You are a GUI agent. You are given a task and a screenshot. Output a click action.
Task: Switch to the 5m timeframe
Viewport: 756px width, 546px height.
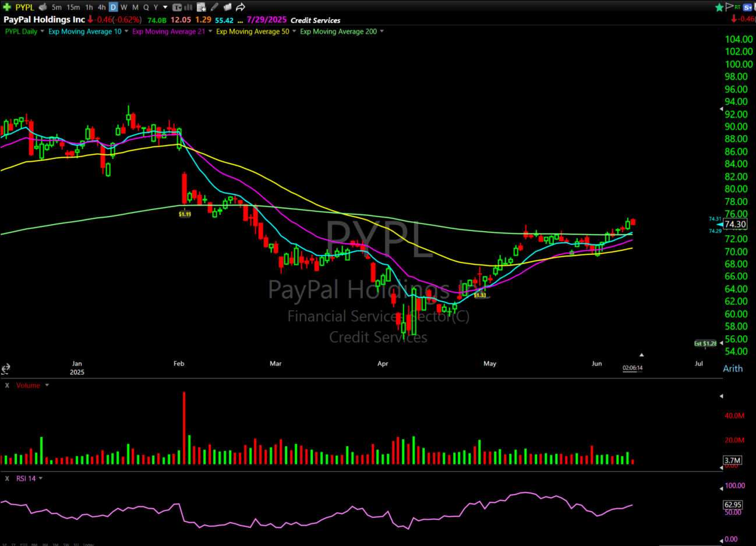point(56,7)
